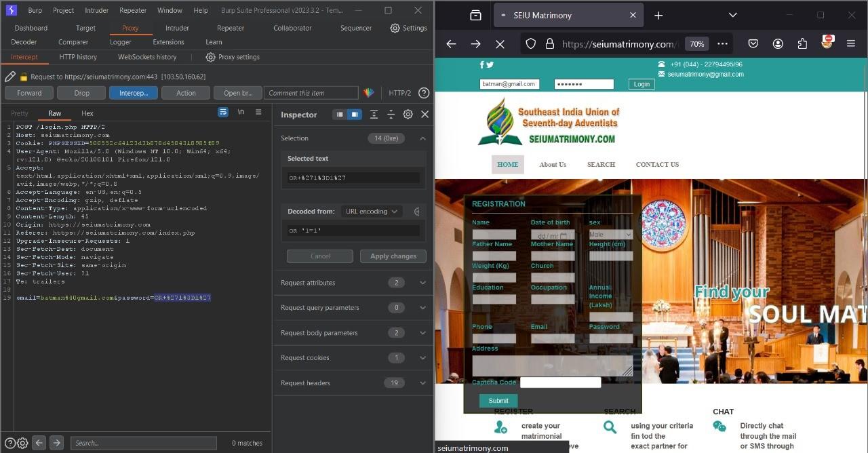Open Burp Settings gear
The height and width of the screenshot is (453, 868).
pyautogui.click(x=408, y=28)
